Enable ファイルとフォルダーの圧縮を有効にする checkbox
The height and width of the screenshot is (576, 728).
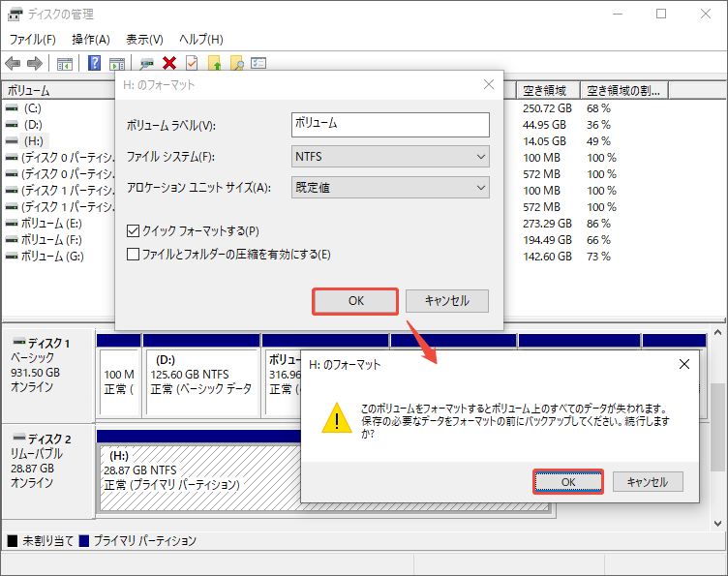pos(133,255)
